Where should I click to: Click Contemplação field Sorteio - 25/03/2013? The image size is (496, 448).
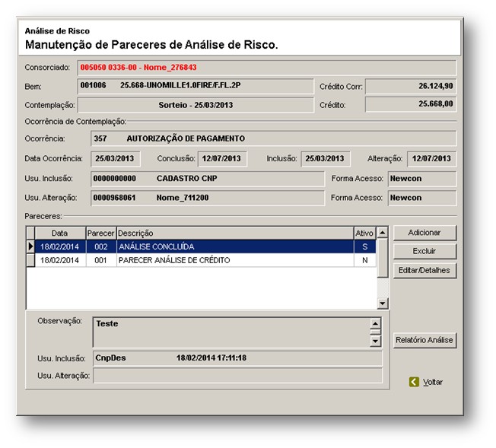pyautogui.click(x=196, y=105)
